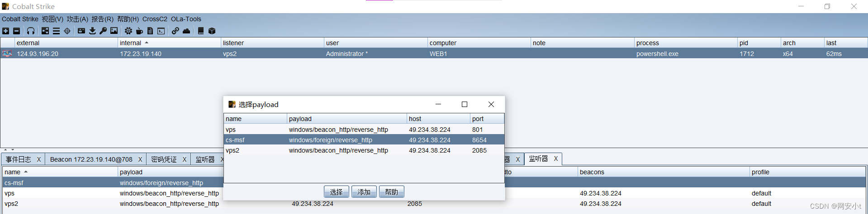
Task: Select cs-msf in the listeners panel
Action: pos(14,183)
